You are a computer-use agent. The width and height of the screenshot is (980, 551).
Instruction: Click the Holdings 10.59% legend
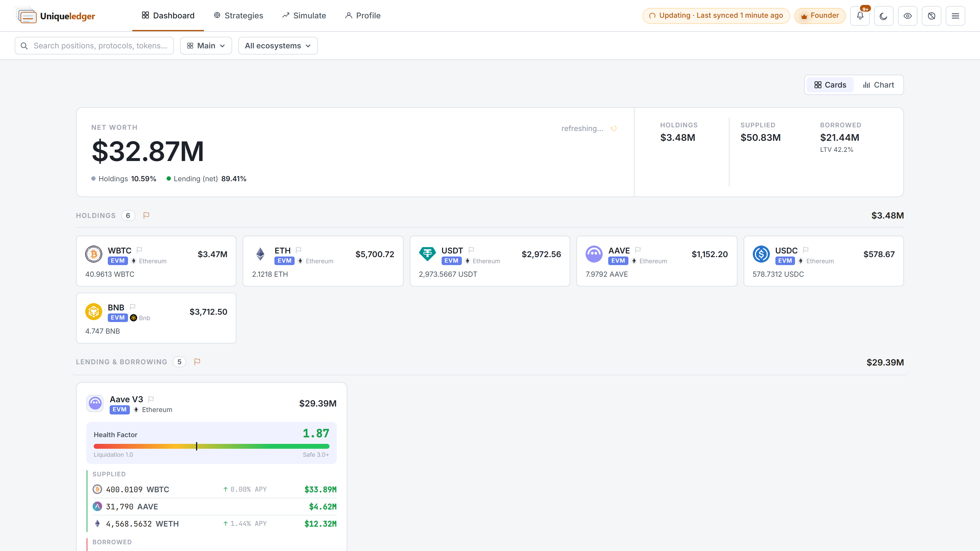coord(124,179)
